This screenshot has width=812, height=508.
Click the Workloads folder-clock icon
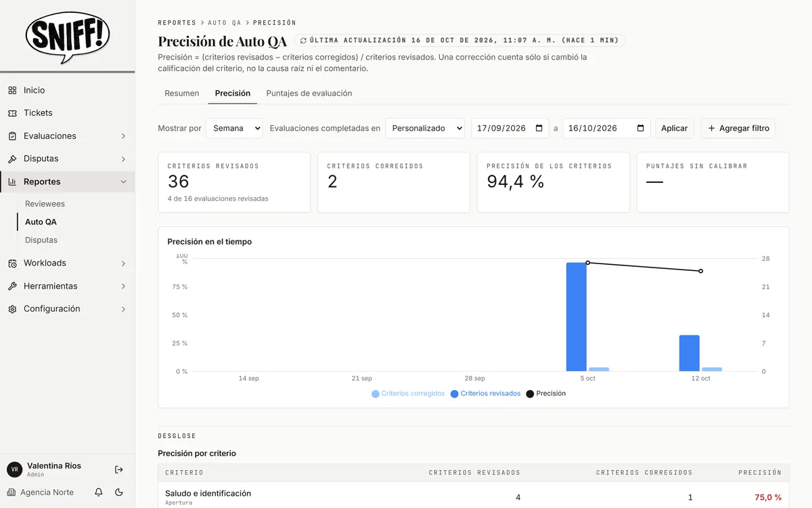(x=12, y=263)
